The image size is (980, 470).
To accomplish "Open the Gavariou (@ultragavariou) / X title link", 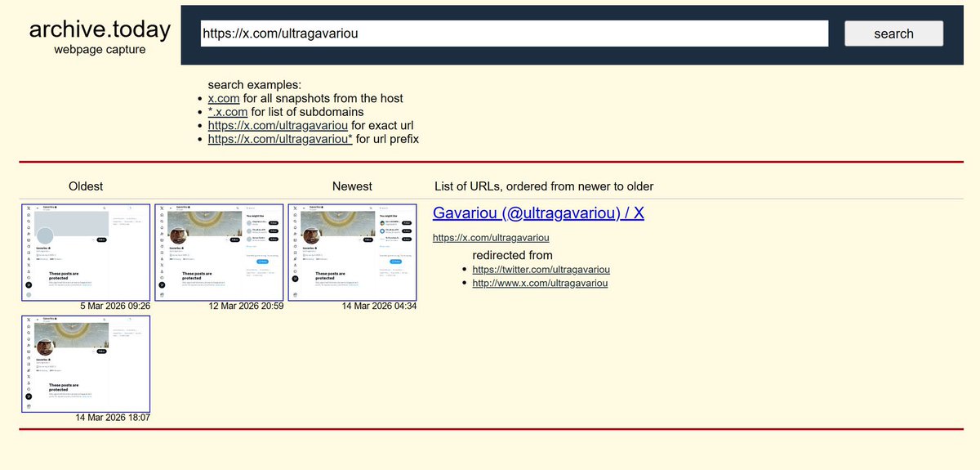I will 538,213.
